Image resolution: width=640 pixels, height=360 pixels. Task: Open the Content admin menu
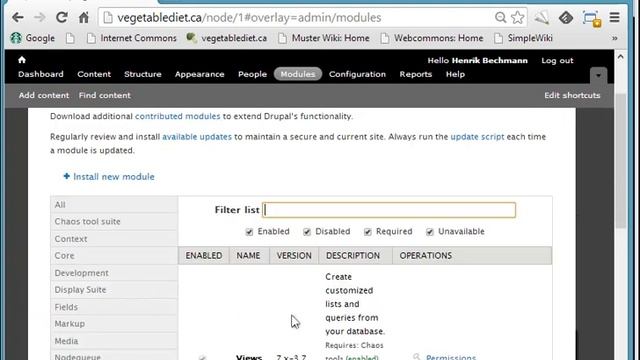tap(94, 74)
